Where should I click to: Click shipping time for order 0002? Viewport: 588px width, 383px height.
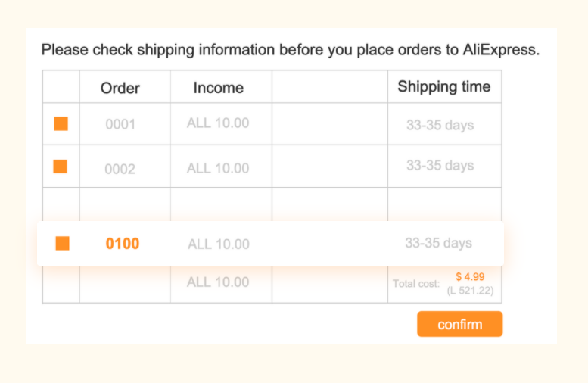[440, 165]
